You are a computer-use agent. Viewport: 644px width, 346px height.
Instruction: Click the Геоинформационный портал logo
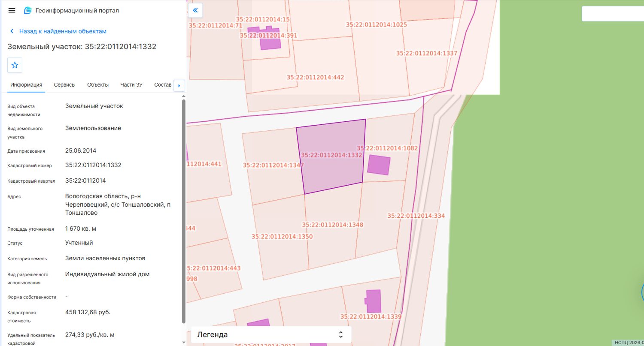pyautogui.click(x=28, y=10)
